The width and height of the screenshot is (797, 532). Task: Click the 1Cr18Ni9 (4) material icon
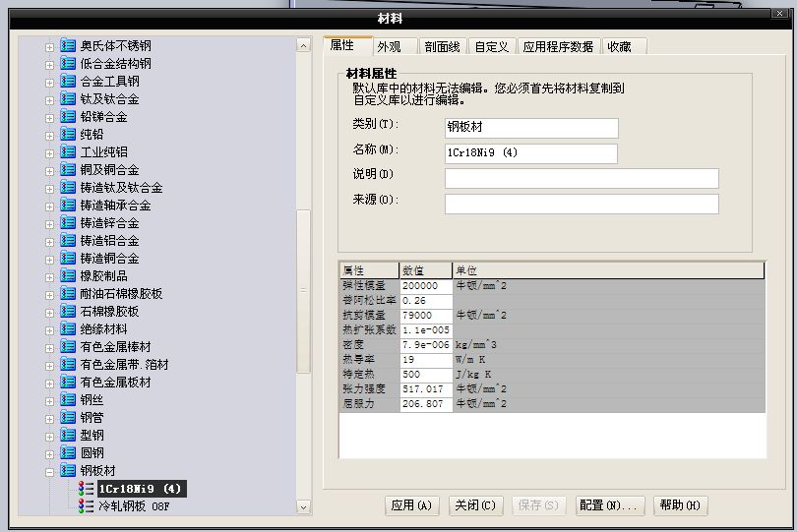click(86, 489)
